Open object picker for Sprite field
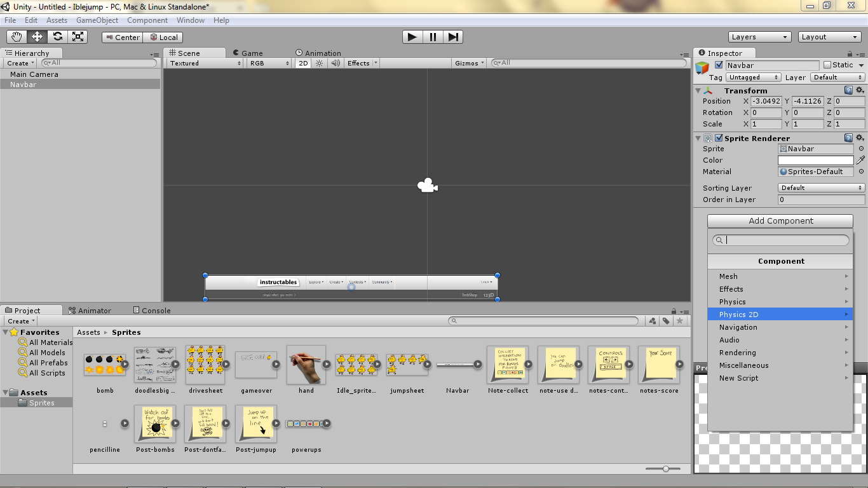868x488 pixels. coord(861,149)
